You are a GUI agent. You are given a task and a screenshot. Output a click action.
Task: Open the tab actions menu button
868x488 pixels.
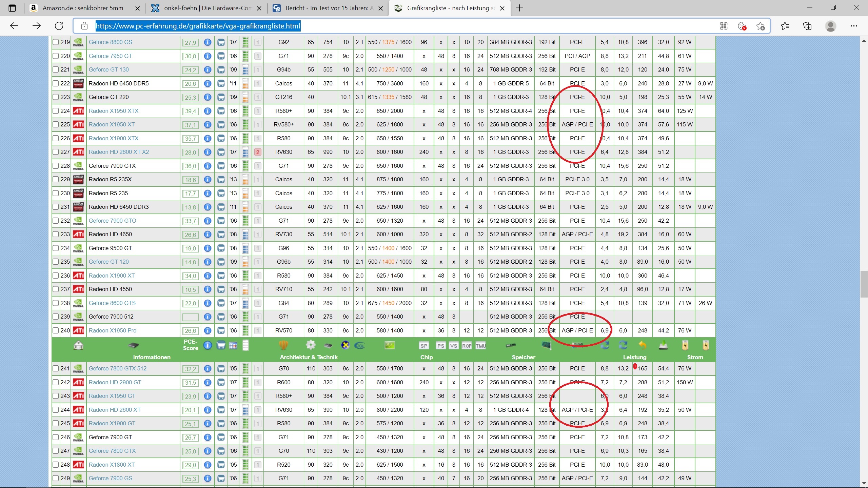(12, 8)
